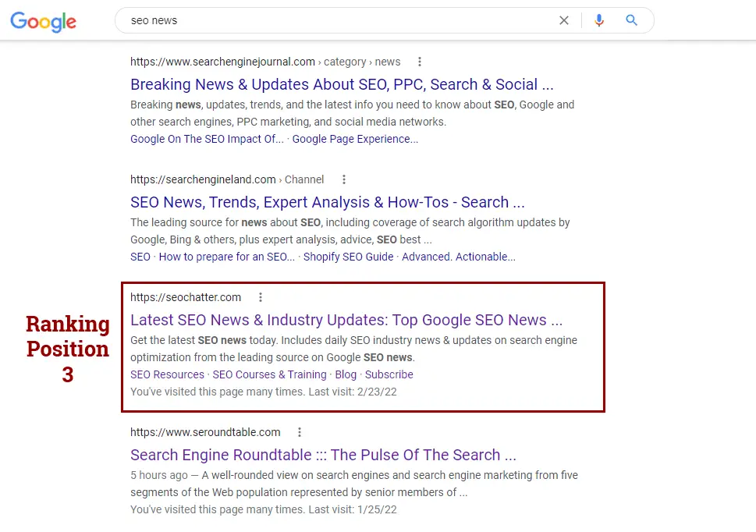The height and width of the screenshot is (532, 756).
Task: Follow the 'Google On The SEO Impact Of...' sitelink
Action: click(207, 140)
